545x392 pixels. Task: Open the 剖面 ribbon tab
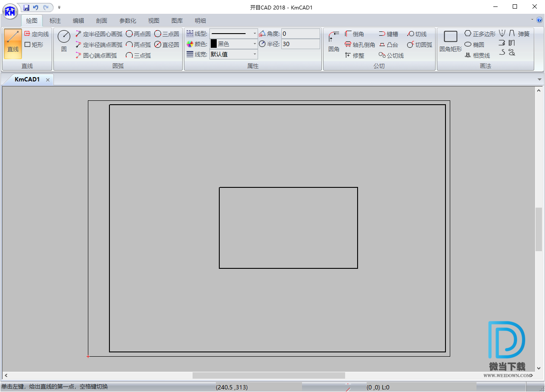tap(102, 21)
